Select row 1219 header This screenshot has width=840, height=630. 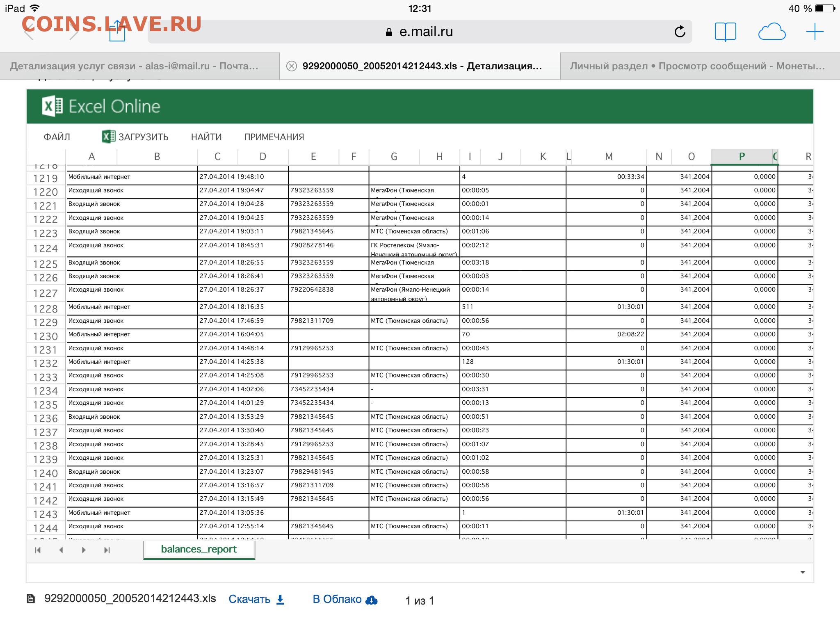(46, 178)
